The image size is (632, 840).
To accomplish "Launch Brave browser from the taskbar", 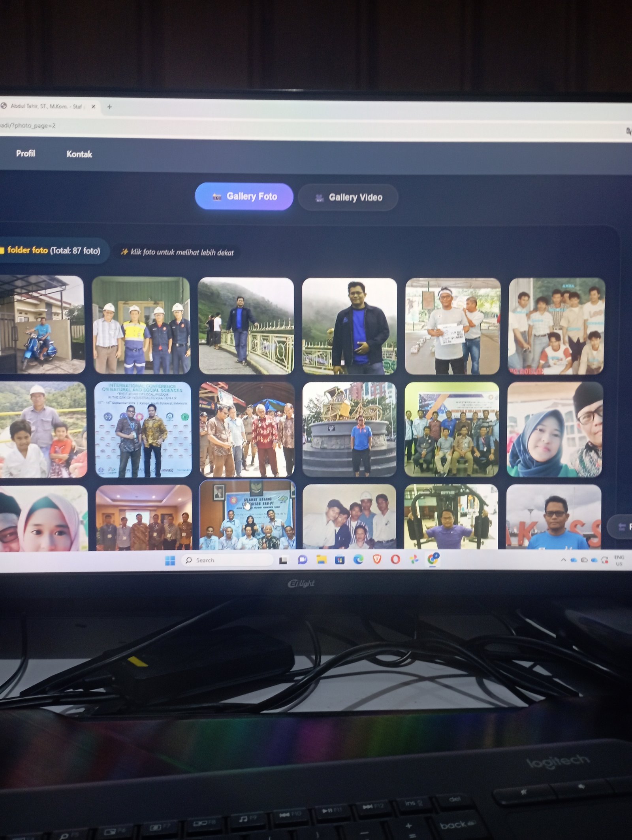I will tap(377, 559).
